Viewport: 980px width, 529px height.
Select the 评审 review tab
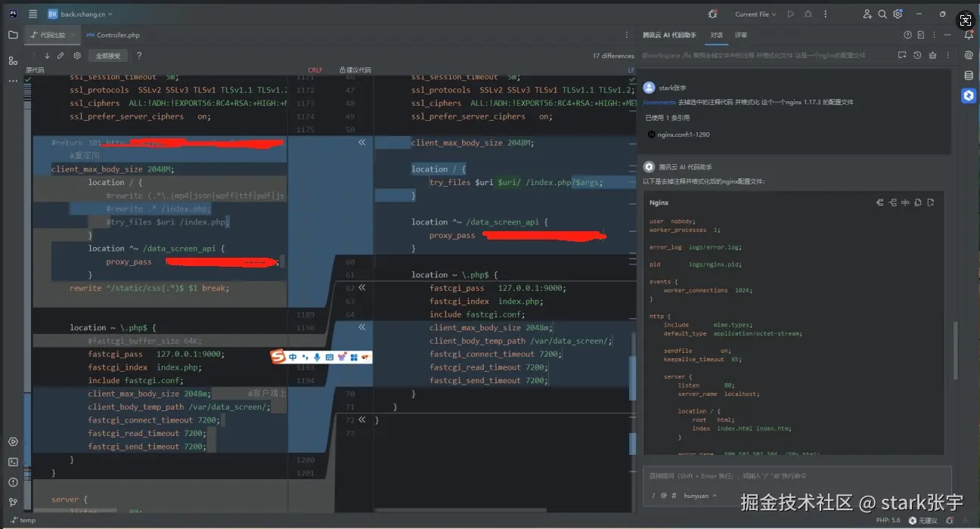point(741,35)
